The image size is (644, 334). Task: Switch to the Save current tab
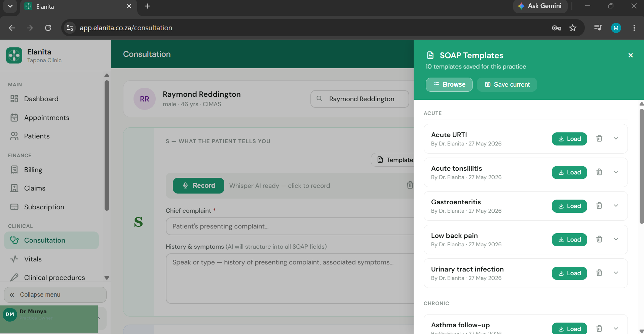pyautogui.click(x=507, y=85)
